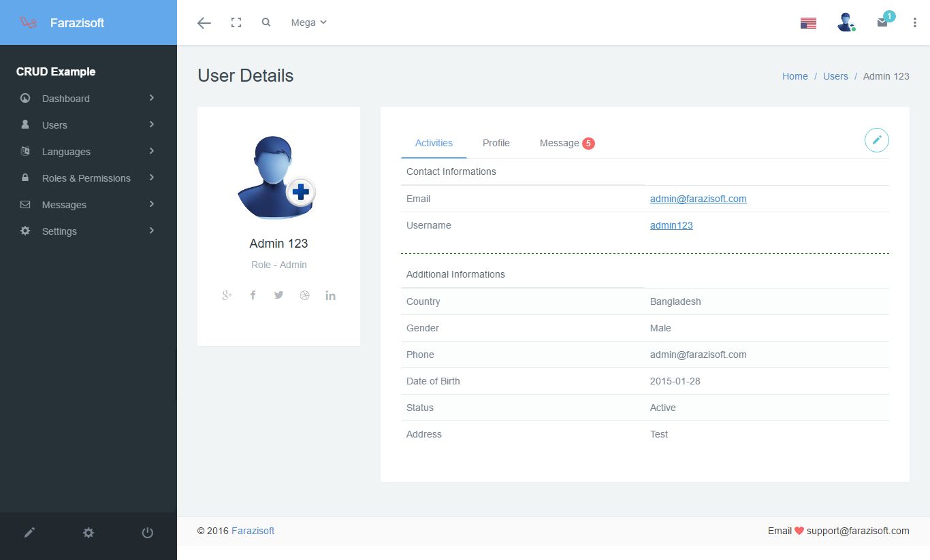Open the Dashboard sidebar item
930x560 pixels.
pos(89,98)
